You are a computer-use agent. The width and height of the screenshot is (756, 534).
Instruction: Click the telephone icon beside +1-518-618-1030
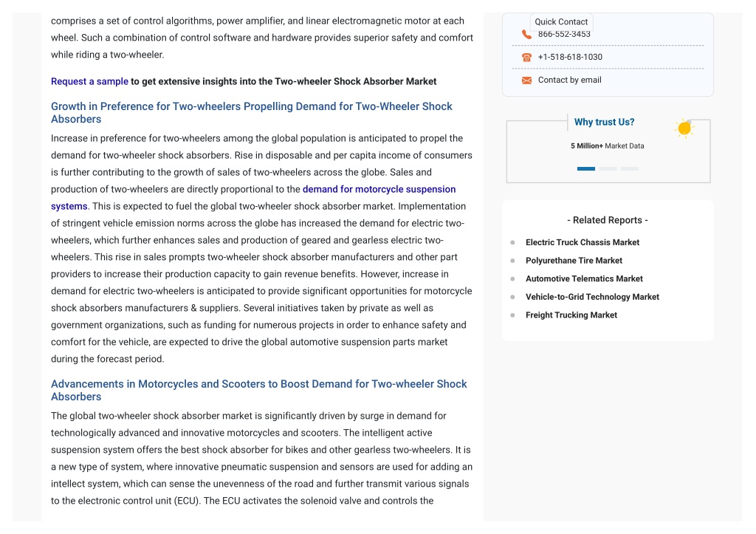tap(526, 58)
